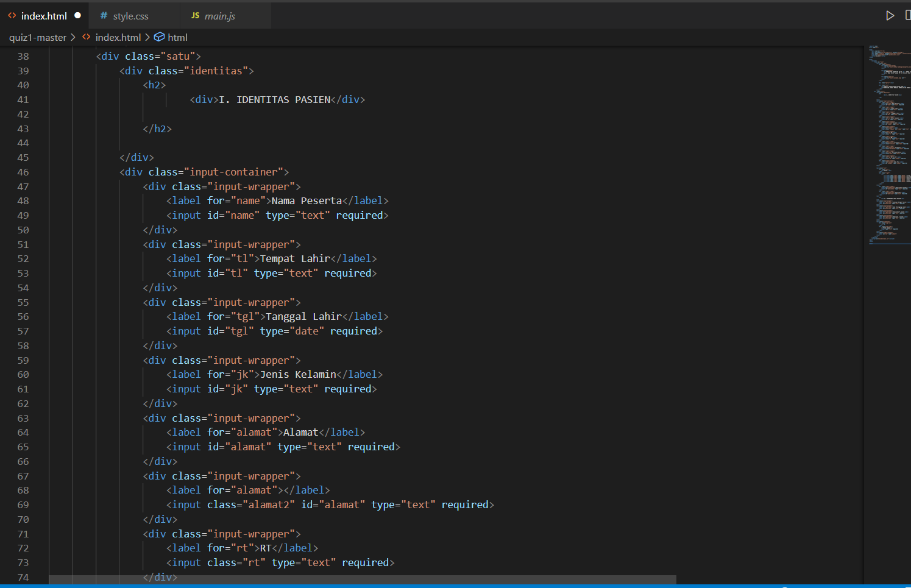Place cursor on "Tempat Lahir" label text

(295, 258)
